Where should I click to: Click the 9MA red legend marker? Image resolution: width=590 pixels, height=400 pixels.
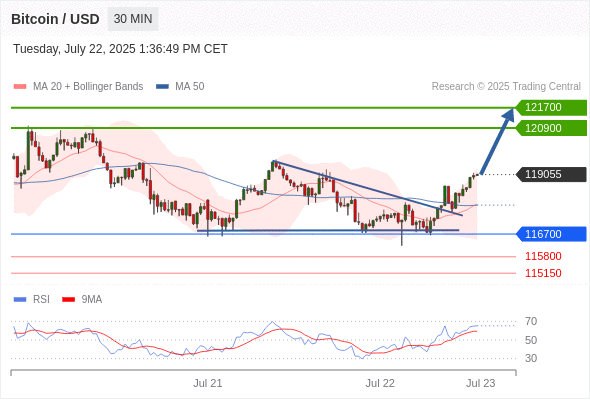tap(68, 300)
